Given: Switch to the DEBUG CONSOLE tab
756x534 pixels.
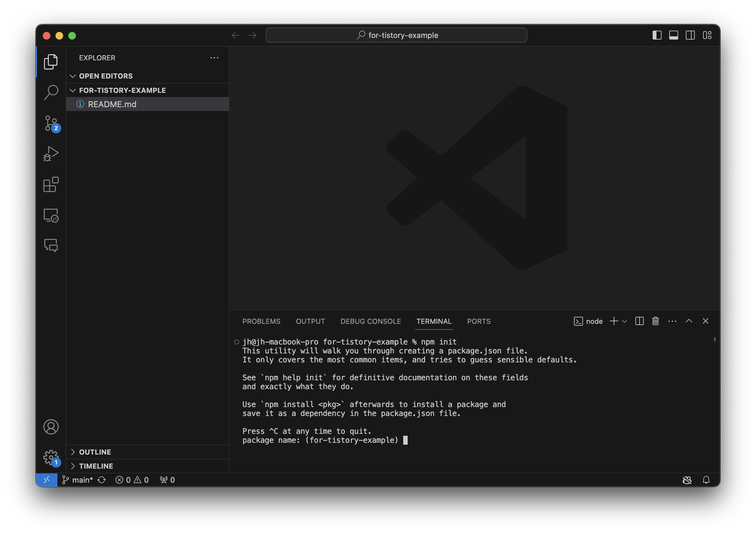Looking at the screenshot, I should (370, 321).
